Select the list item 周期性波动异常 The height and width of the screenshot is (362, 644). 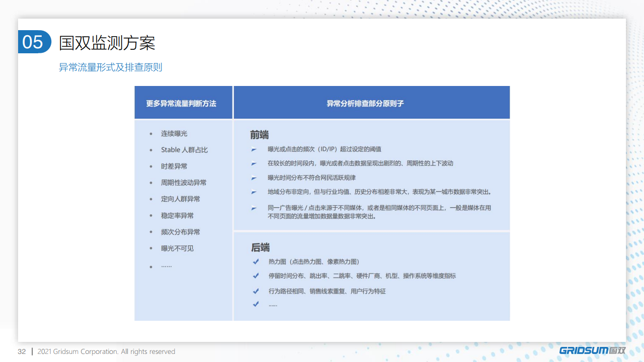click(x=184, y=183)
